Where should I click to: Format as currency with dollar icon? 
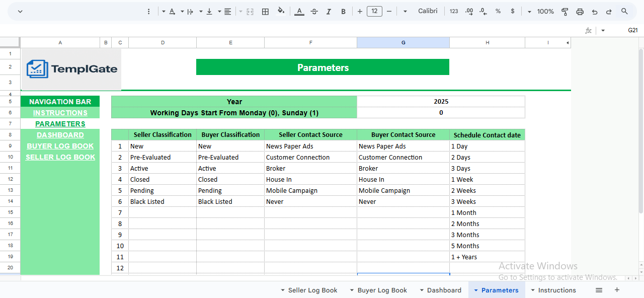513,11
